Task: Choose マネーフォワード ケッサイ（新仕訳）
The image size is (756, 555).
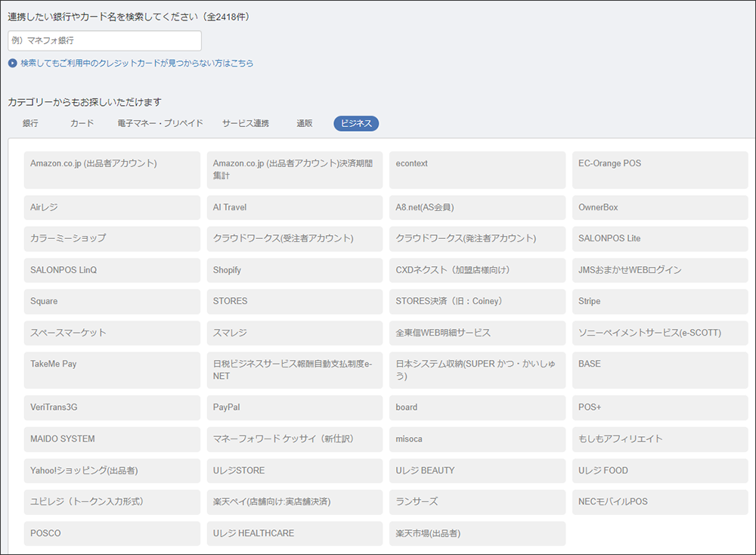Action: tap(295, 439)
